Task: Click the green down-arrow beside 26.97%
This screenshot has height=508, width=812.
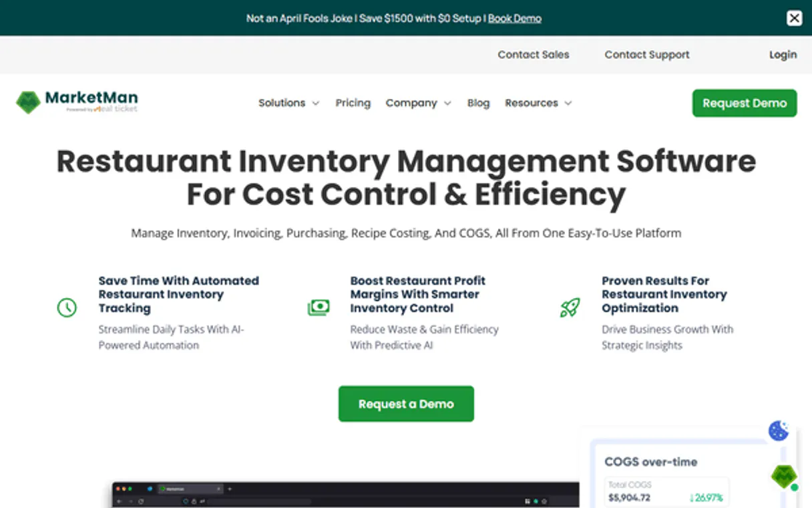Action: click(x=692, y=498)
